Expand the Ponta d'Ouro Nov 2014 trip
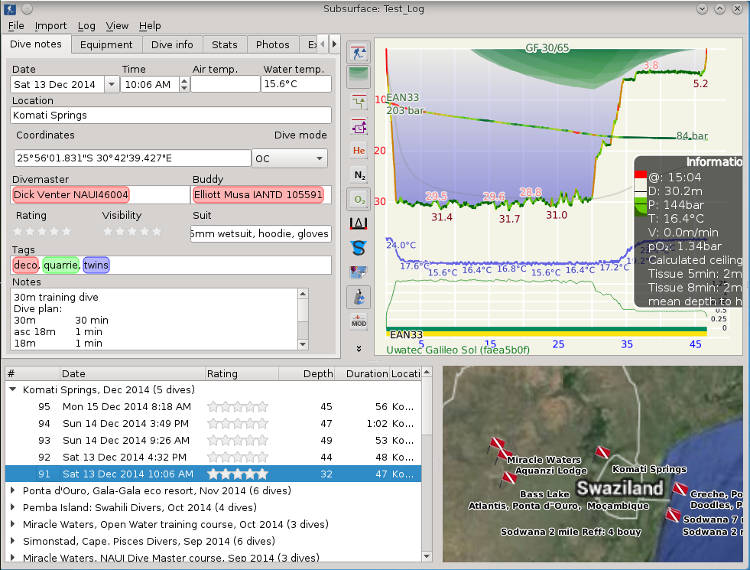The image size is (750, 570). [12, 490]
